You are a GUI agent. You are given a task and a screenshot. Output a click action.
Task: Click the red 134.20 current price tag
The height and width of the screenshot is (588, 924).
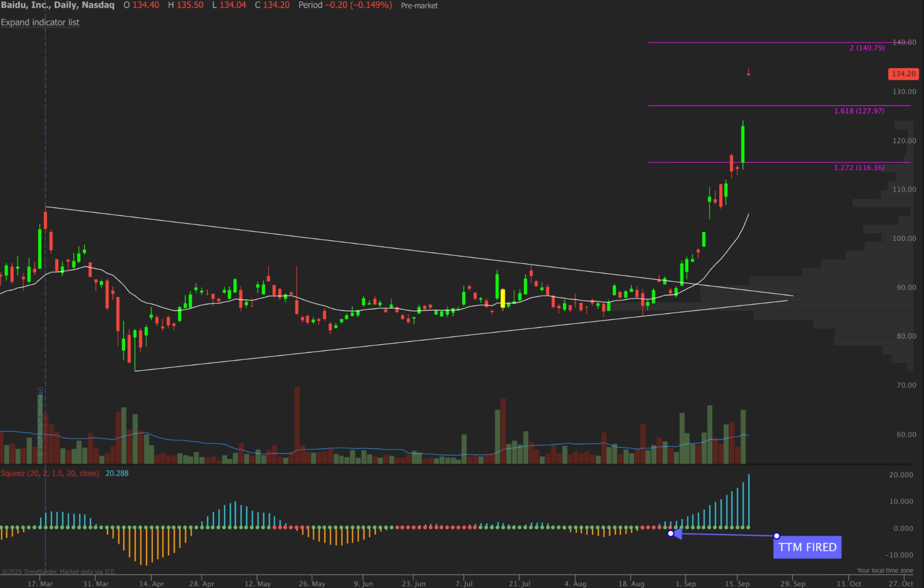(x=903, y=74)
